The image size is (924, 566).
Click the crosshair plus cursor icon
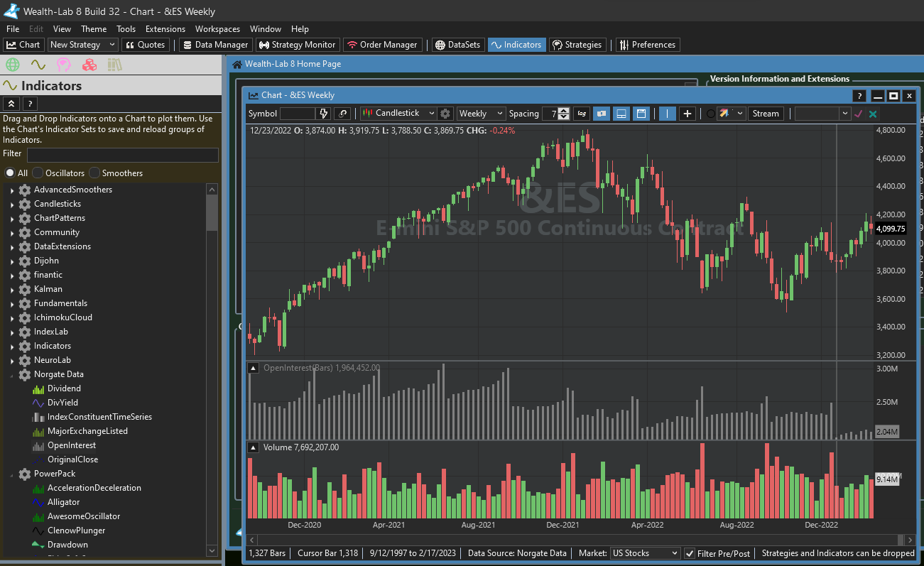tap(687, 114)
